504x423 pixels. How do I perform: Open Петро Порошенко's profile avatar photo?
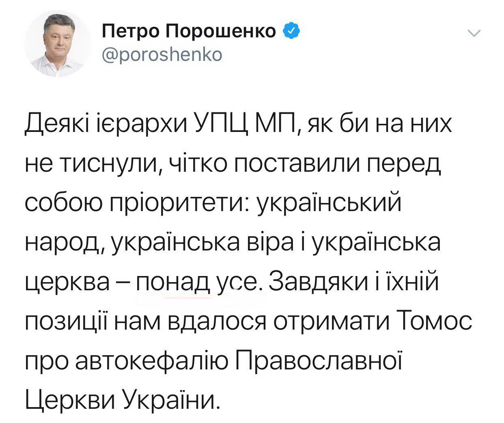point(57,44)
